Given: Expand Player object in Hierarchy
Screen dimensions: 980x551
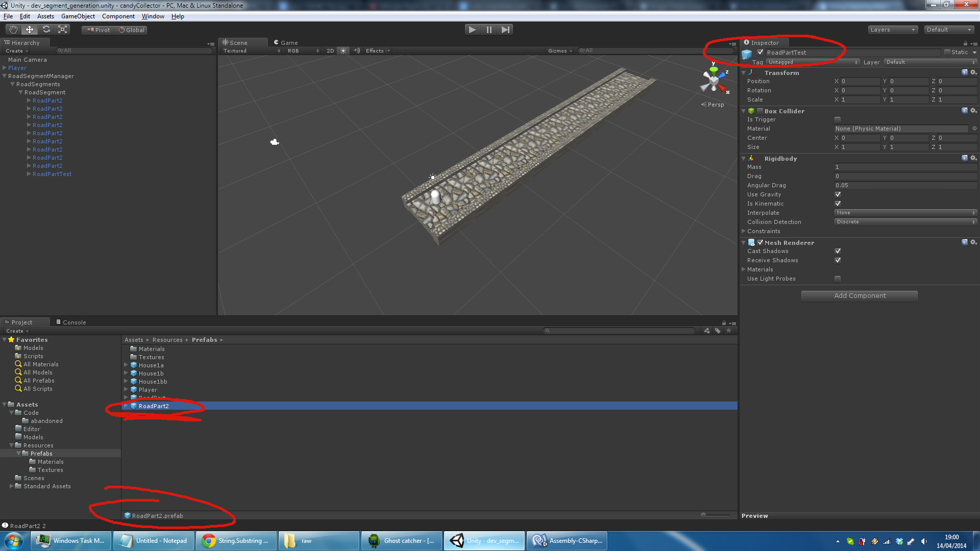Looking at the screenshot, I should click(x=5, y=68).
